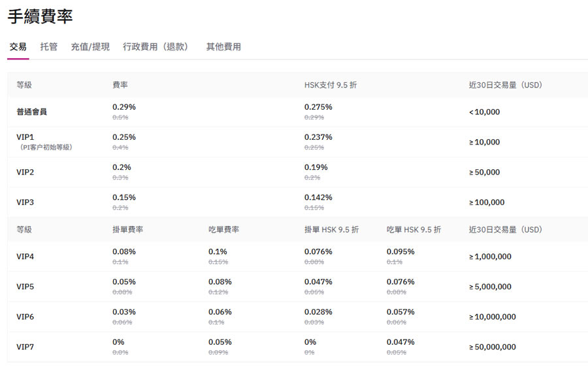Click the VIP5 level label
The image size is (588, 371).
pos(25,287)
